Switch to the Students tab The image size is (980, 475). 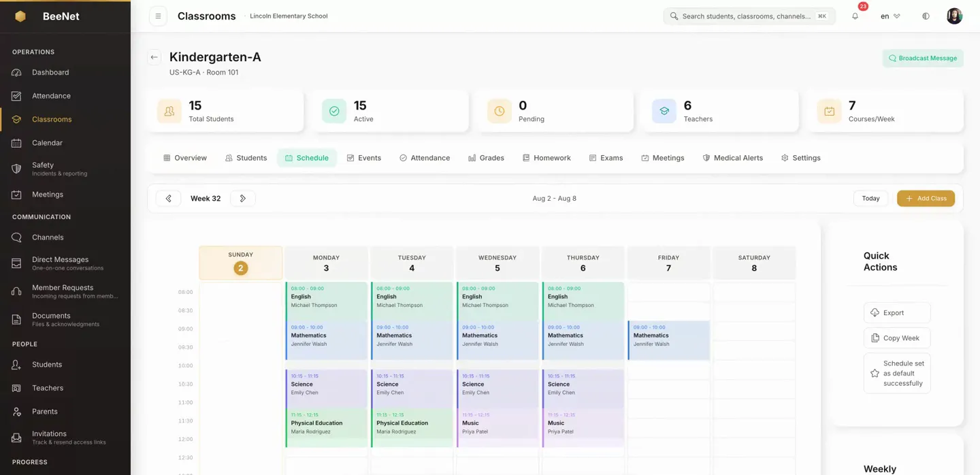246,158
